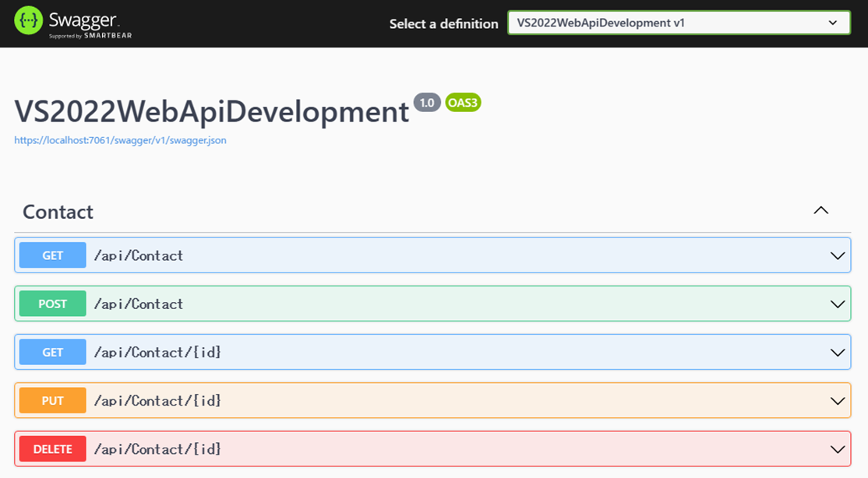
Task: Collapse the Contact section
Action: 820,210
